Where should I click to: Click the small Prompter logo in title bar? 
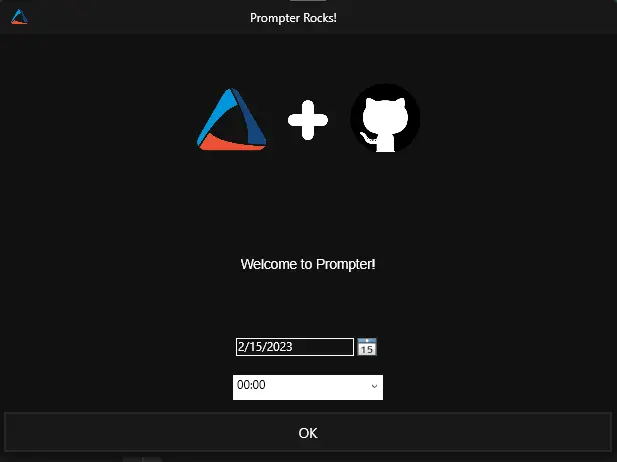pos(19,17)
